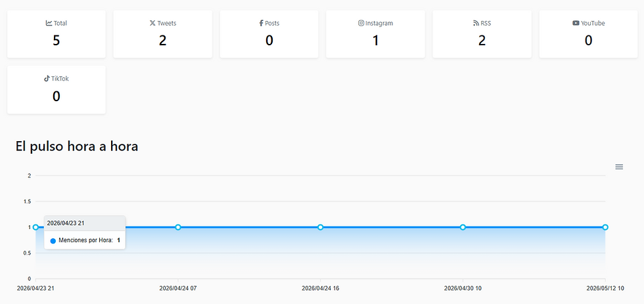Image resolution: width=644 pixels, height=304 pixels.
Task: Click the blue Menciones por Hora tooltip dot
Action: click(53, 241)
